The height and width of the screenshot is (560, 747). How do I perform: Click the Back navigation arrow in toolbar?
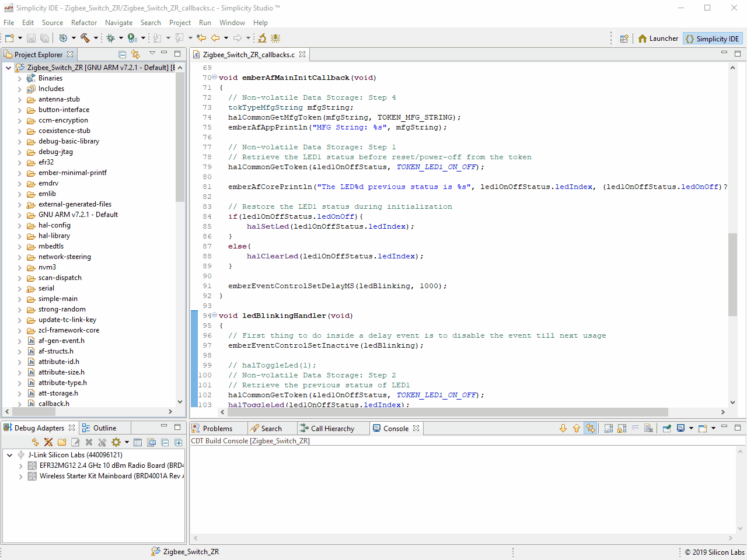[215, 38]
